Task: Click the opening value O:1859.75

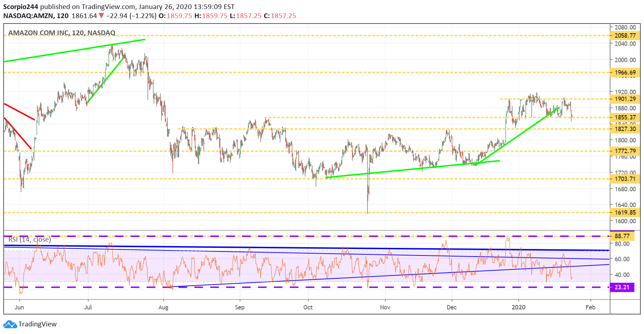Action: tap(175, 16)
